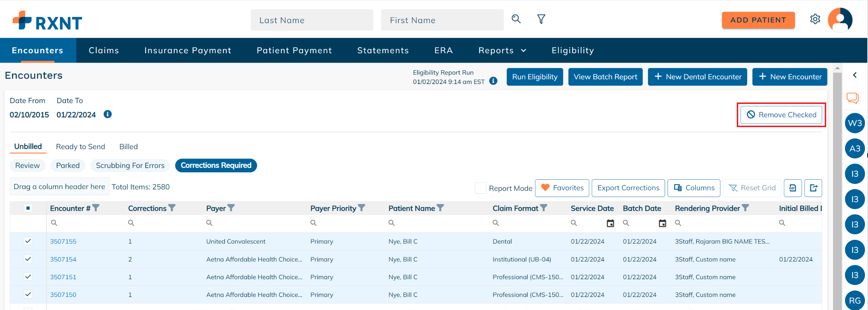Open the user profile avatar

(x=840, y=20)
